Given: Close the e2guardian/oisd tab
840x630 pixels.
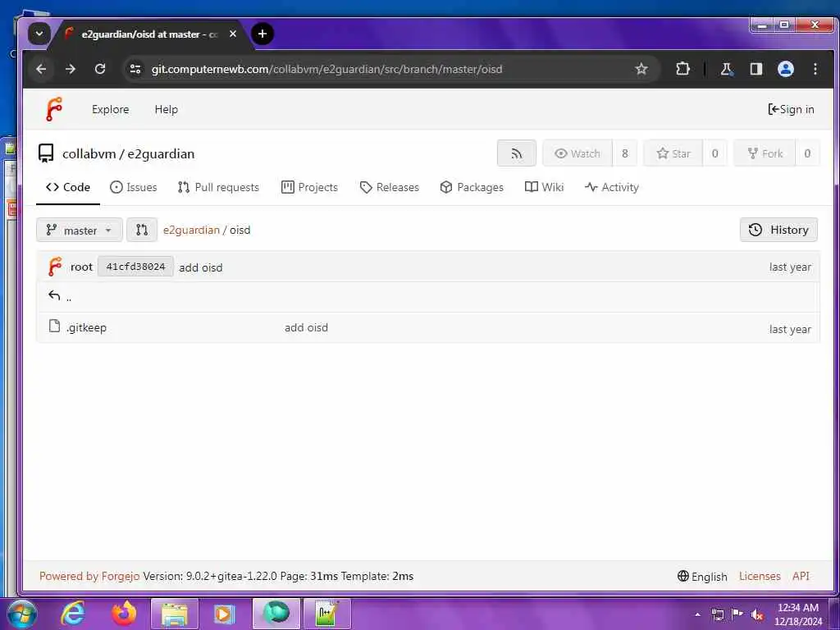Looking at the screenshot, I should (233, 34).
